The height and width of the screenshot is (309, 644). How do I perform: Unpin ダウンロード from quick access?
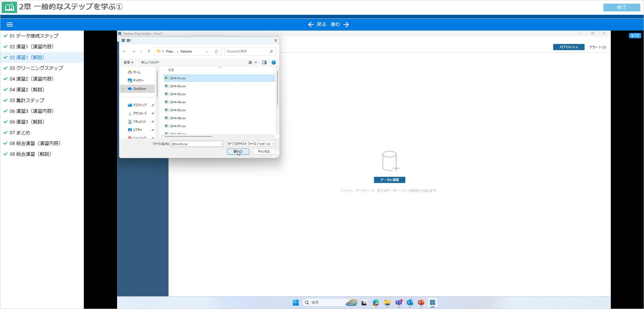(153, 114)
